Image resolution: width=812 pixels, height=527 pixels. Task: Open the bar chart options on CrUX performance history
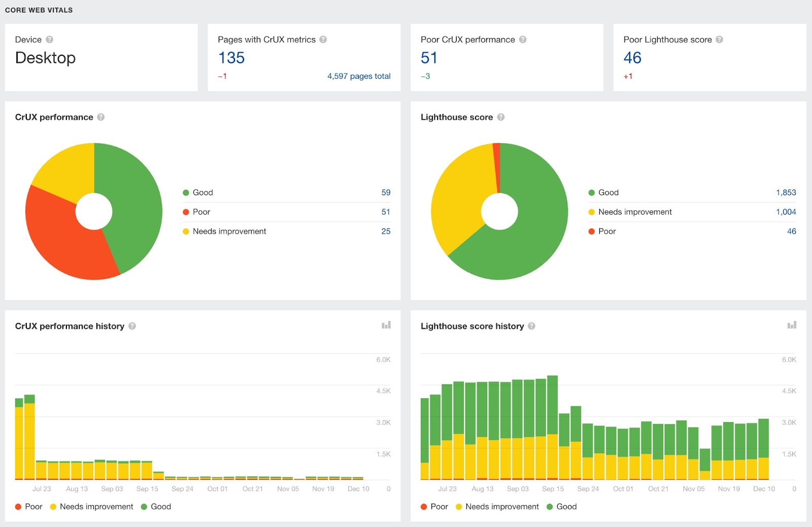[x=386, y=325]
